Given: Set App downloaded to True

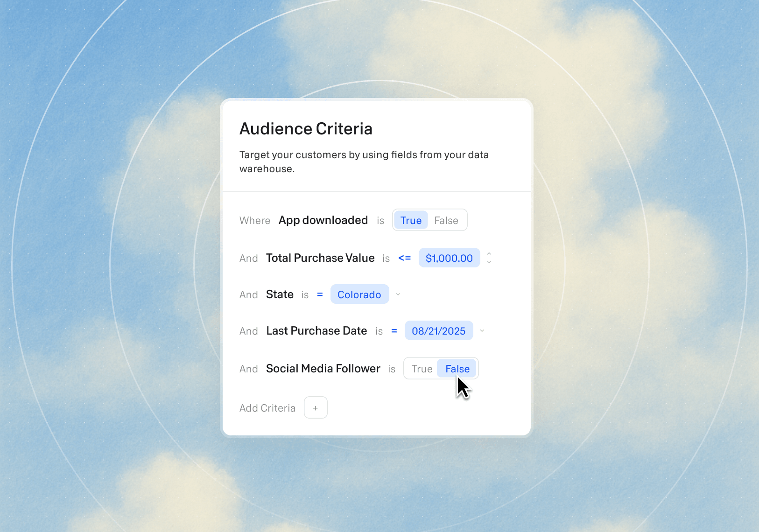Looking at the screenshot, I should pyautogui.click(x=411, y=220).
